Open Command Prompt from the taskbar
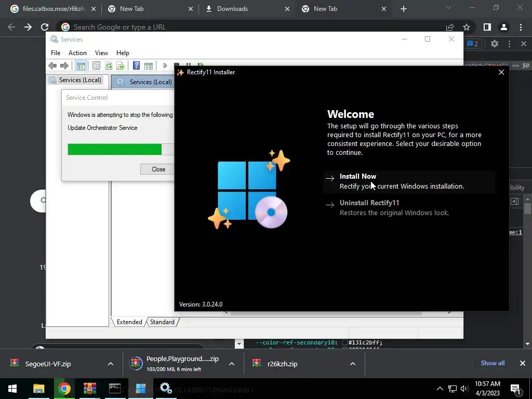 tap(115, 389)
